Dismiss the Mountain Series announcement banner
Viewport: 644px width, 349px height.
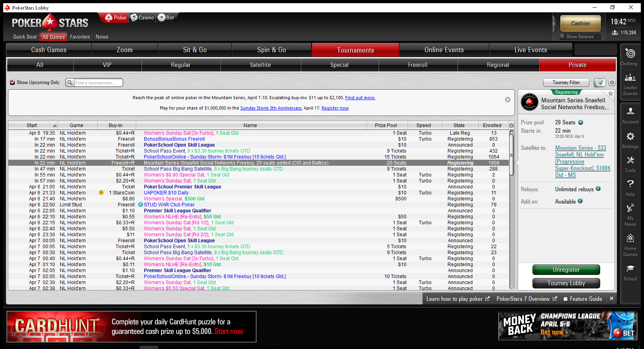click(507, 100)
